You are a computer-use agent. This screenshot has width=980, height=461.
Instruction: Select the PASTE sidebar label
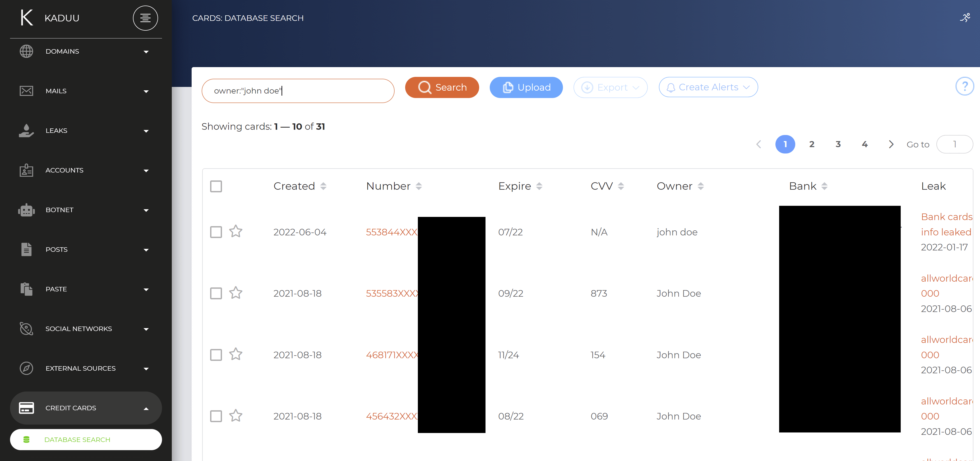click(56, 289)
